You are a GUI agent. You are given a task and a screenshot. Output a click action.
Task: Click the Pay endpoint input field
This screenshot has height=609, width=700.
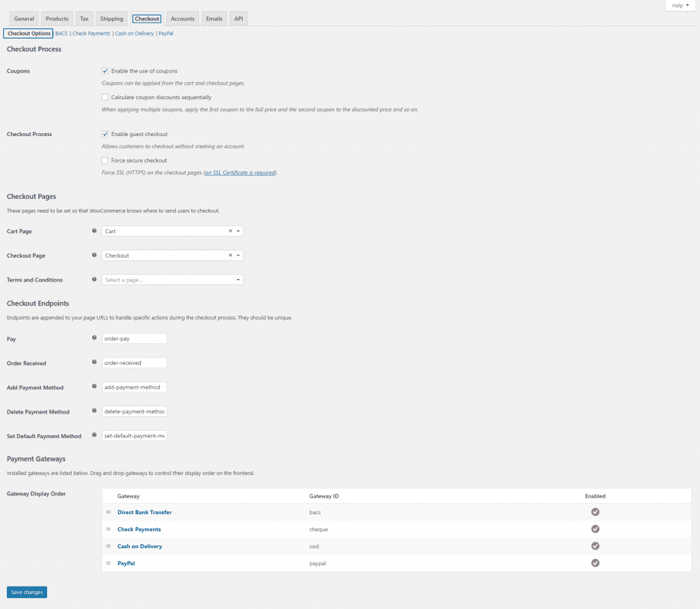(134, 338)
